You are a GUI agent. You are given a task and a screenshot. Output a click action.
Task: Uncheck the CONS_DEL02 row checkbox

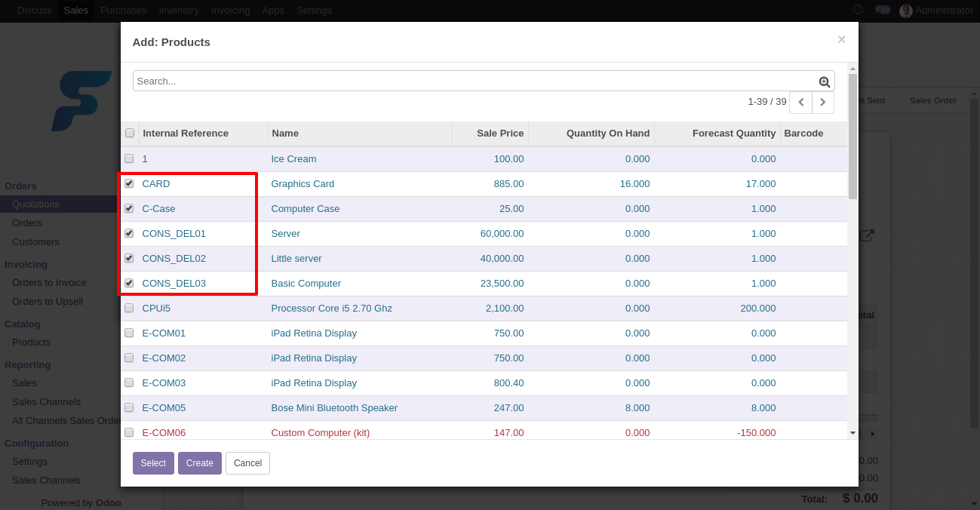[x=129, y=258]
